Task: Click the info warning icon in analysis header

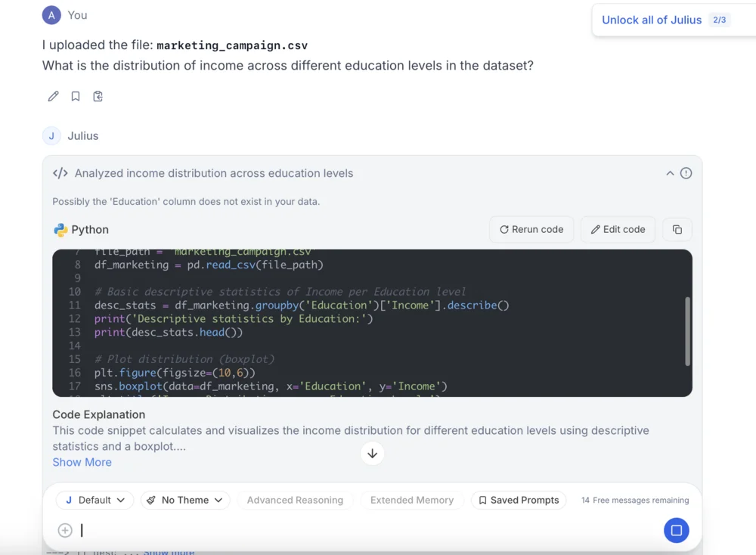Action: point(686,173)
